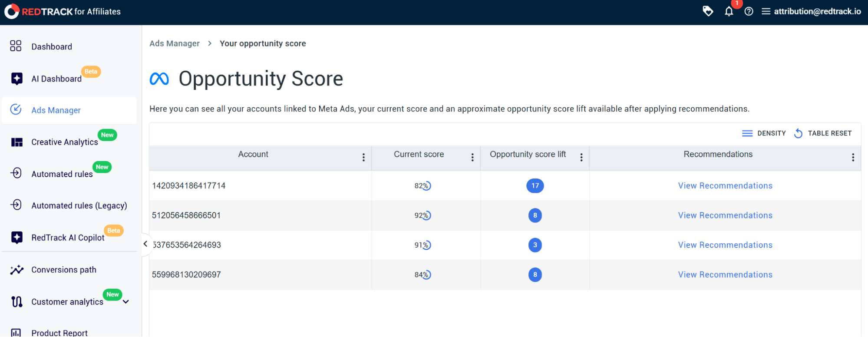
Task: Click the Beta badge on AI Dashboard
Action: (x=91, y=72)
